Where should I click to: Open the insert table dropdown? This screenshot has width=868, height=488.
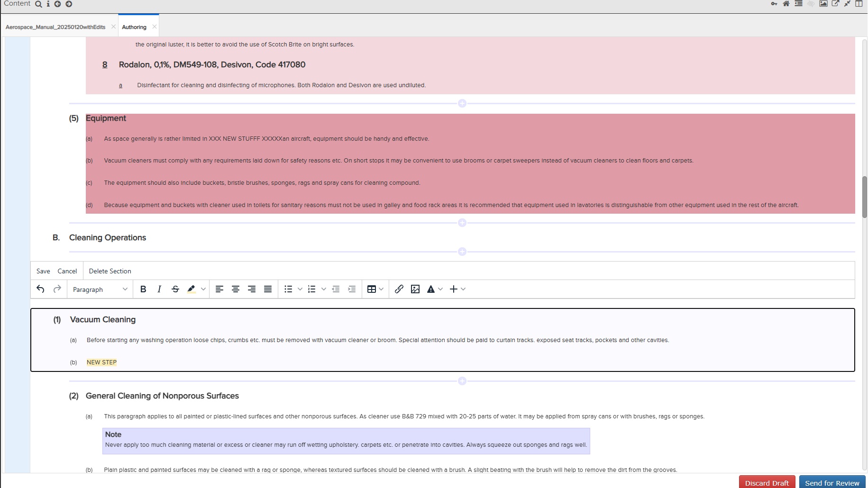click(x=375, y=289)
